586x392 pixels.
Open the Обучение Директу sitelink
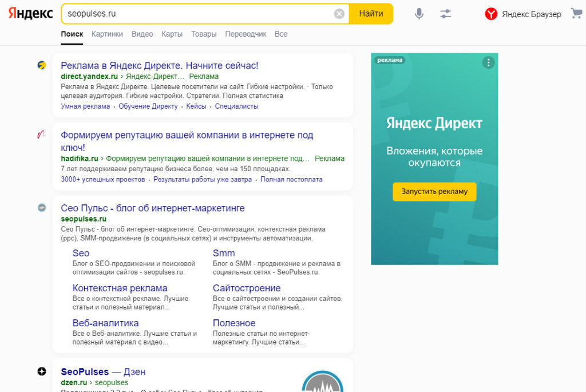click(x=148, y=106)
